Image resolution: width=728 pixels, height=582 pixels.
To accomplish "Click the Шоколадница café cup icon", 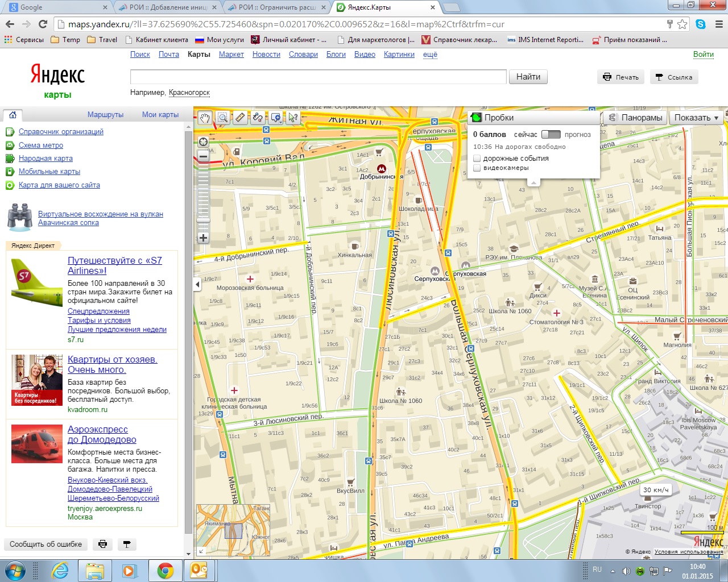I will click(x=418, y=201).
